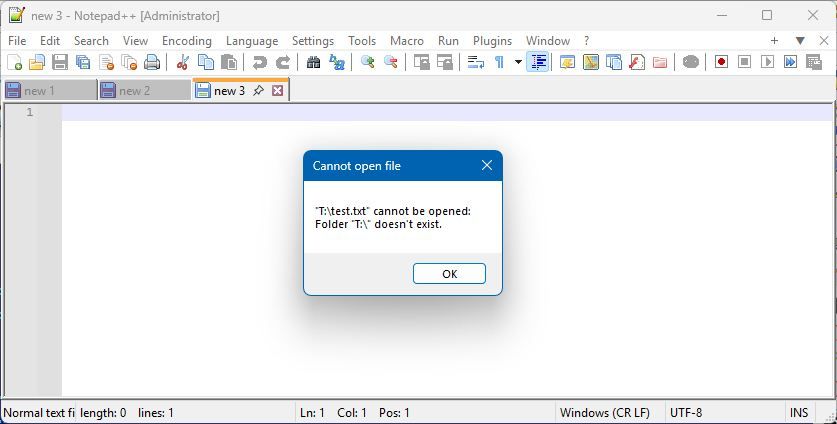Open the Function List icon

636,62
